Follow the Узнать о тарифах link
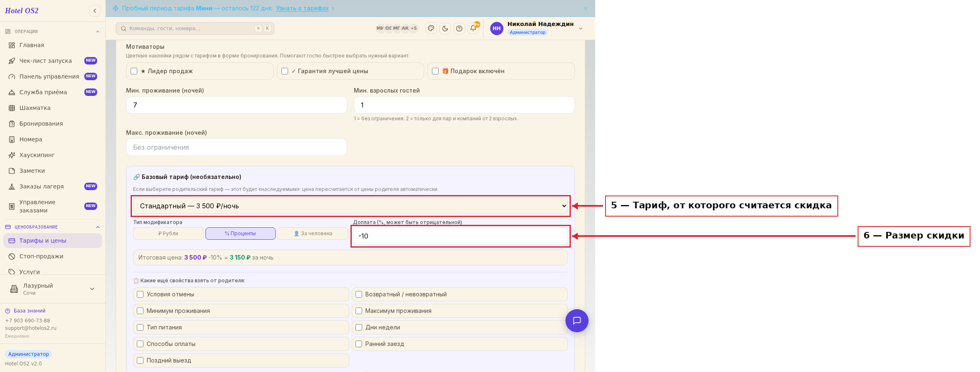Viewport: 980px width, 372px height. click(x=303, y=8)
